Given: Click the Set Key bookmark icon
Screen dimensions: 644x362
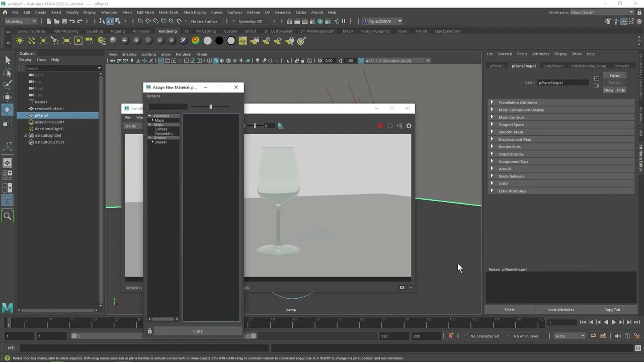Looking at the screenshot, I should [x=450, y=336].
